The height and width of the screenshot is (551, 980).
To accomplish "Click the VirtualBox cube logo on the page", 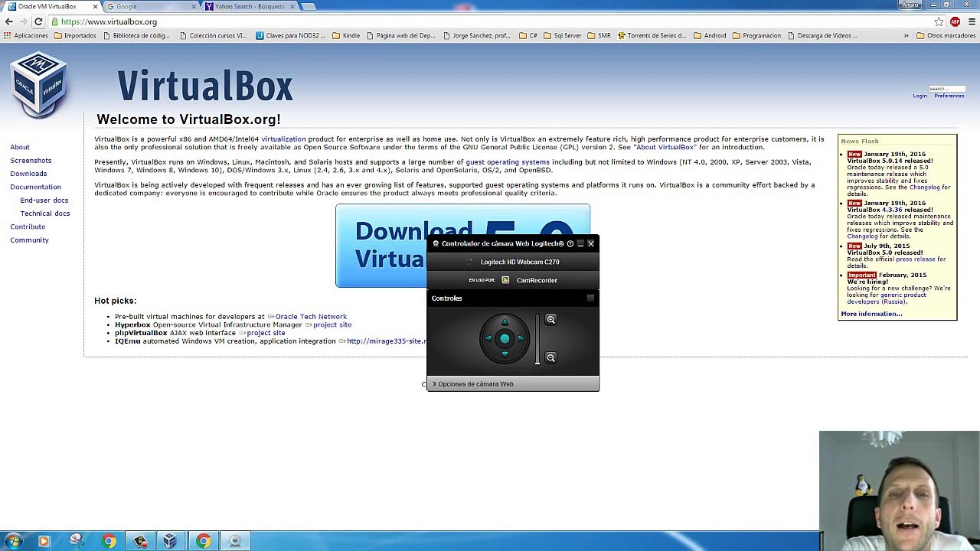I will pos(38,84).
